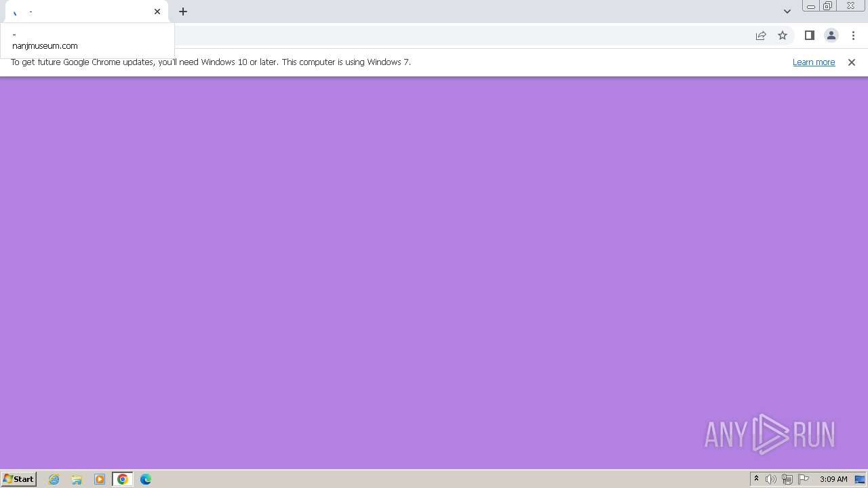Open the volume speaker control
868x488 pixels.
point(771,479)
